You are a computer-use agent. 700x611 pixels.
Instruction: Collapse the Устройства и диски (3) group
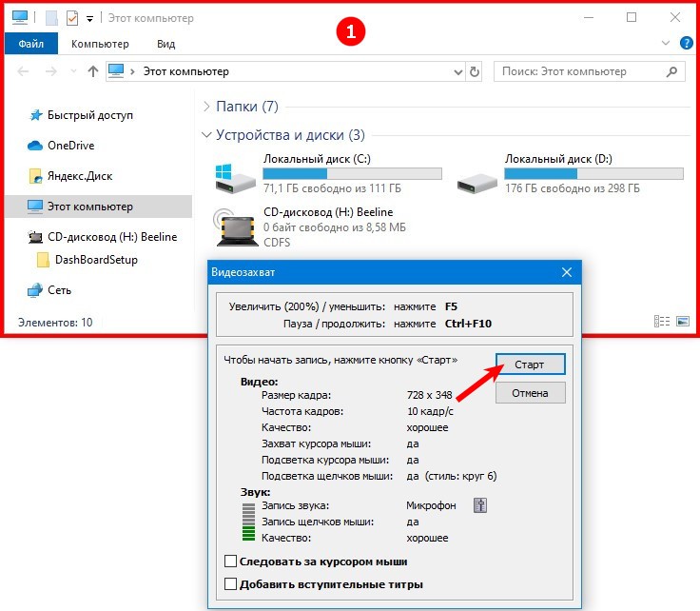coord(206,134)
